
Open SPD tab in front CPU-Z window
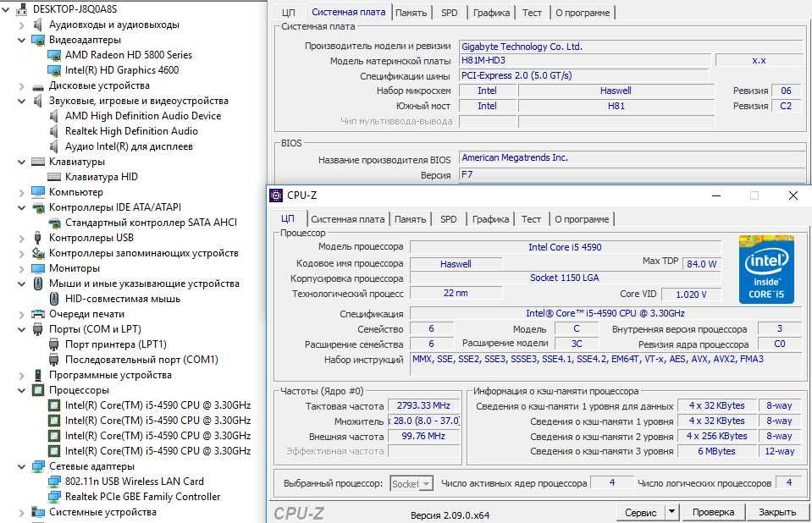coord(449,219)
